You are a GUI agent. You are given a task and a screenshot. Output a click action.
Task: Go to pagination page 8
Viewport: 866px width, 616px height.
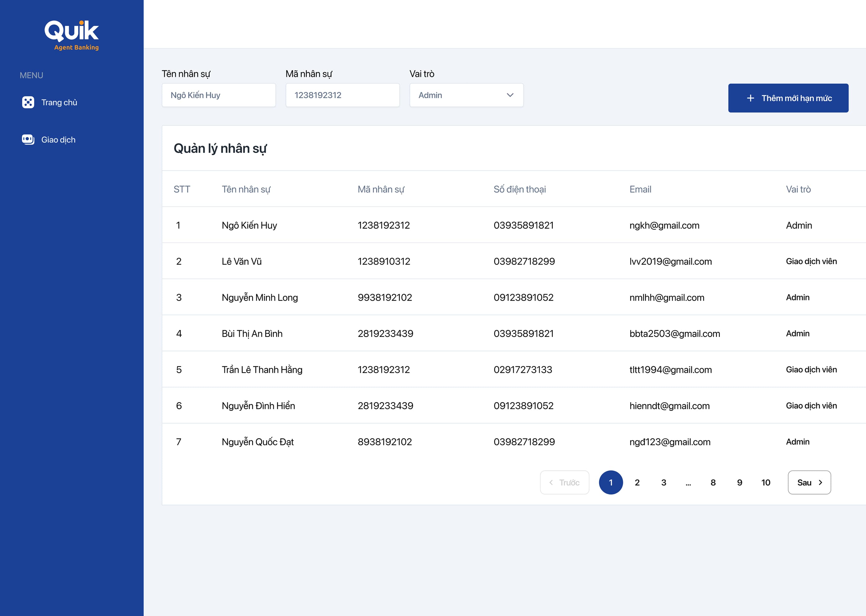tap(713, 483)
